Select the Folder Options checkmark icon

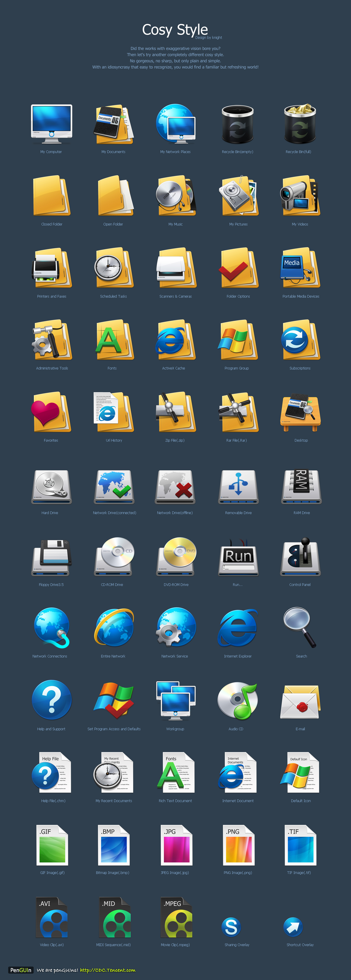pos(239,268)
